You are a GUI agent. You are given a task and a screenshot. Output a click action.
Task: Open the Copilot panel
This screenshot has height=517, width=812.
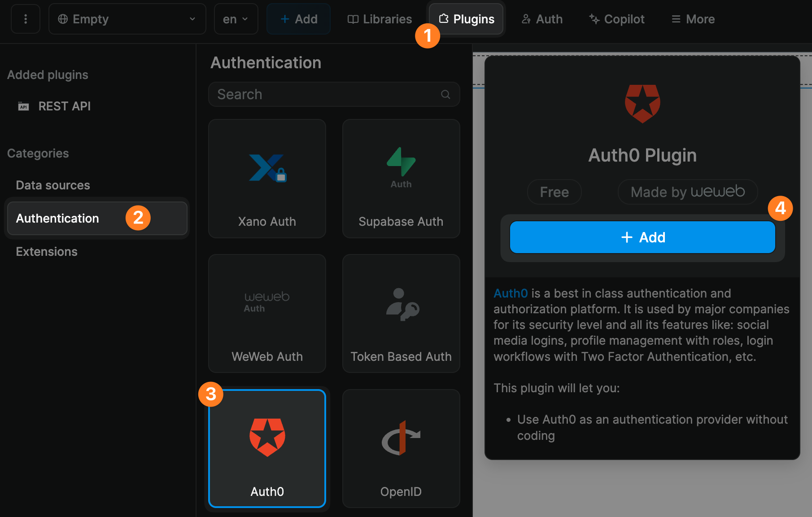point(616,19)
